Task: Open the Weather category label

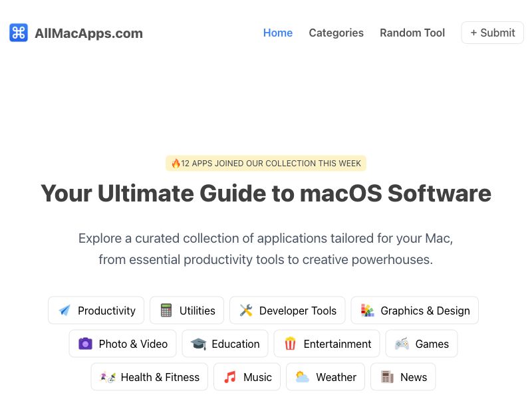Action: pyautogui.click(x=336, y=377)
